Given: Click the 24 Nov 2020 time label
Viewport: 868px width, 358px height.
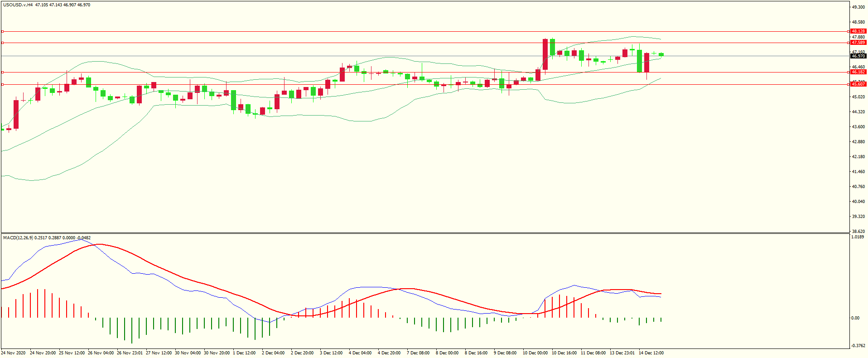Looking at the screenshot, I should pyautogui.click(x=14, y=353).
